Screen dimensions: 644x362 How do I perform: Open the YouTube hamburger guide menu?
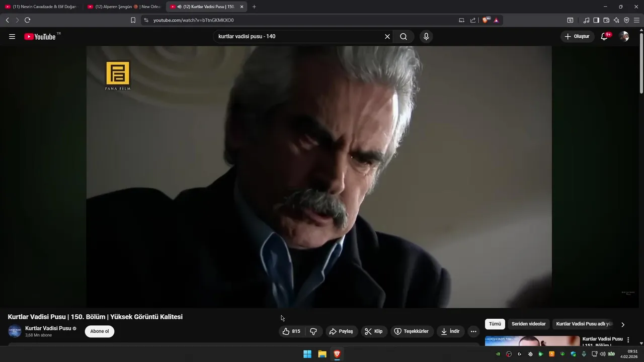tap(12, 37)
